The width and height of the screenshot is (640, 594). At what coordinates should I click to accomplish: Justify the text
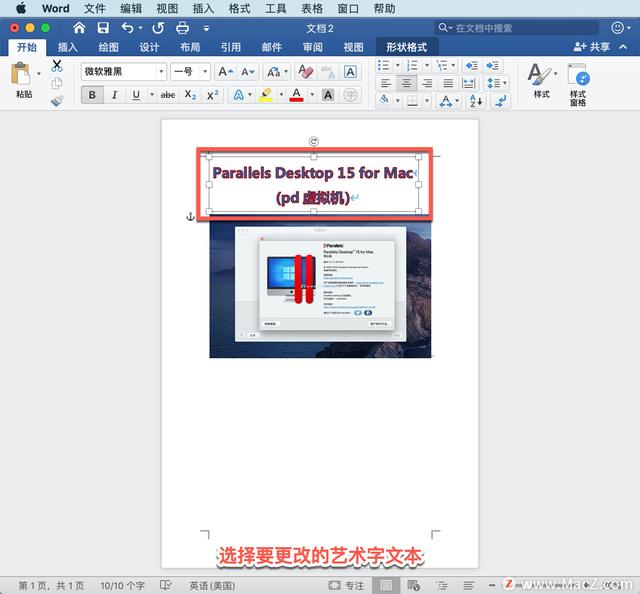pyautogui.click(x=448, y=83)
